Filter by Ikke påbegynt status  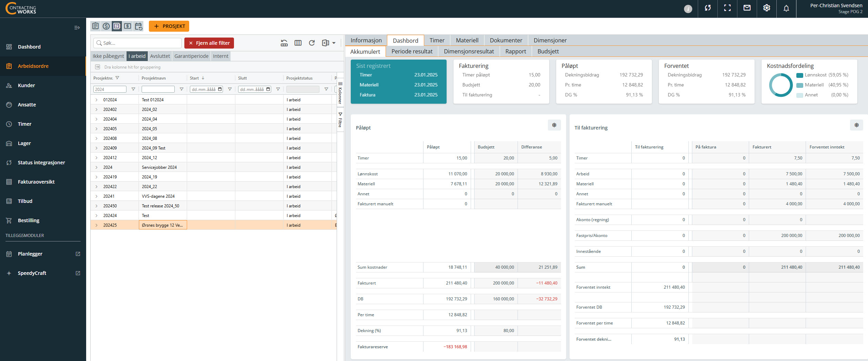[108, 56]
